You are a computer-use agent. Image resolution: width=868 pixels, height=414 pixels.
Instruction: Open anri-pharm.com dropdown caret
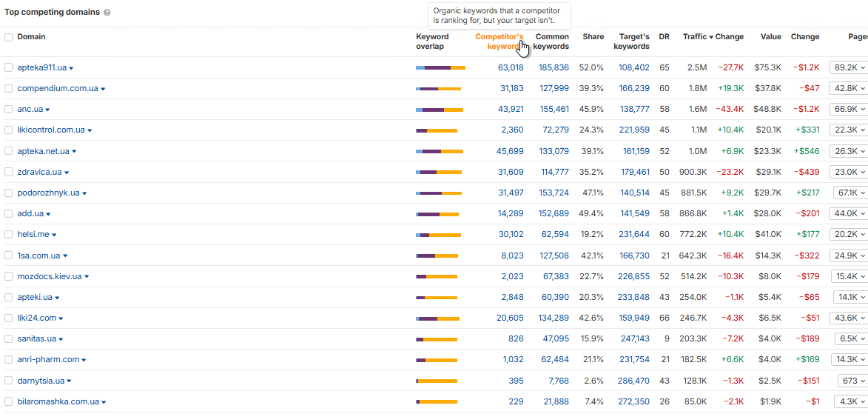pyautogui.click(x=84, y=360)
